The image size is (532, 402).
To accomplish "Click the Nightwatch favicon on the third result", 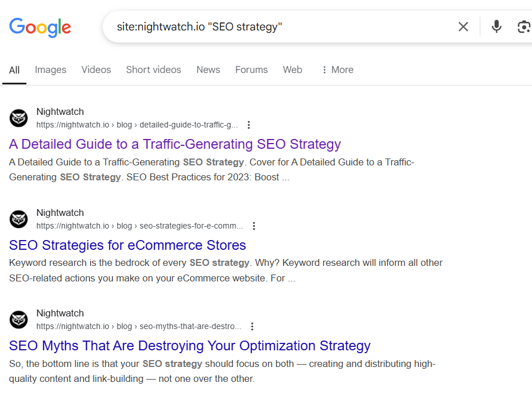I will [x=18, y=319].
